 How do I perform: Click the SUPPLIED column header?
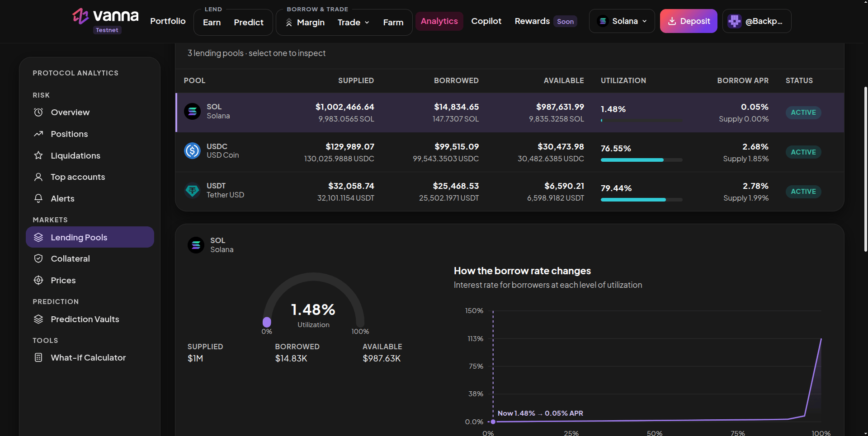[x=356, y=80]
